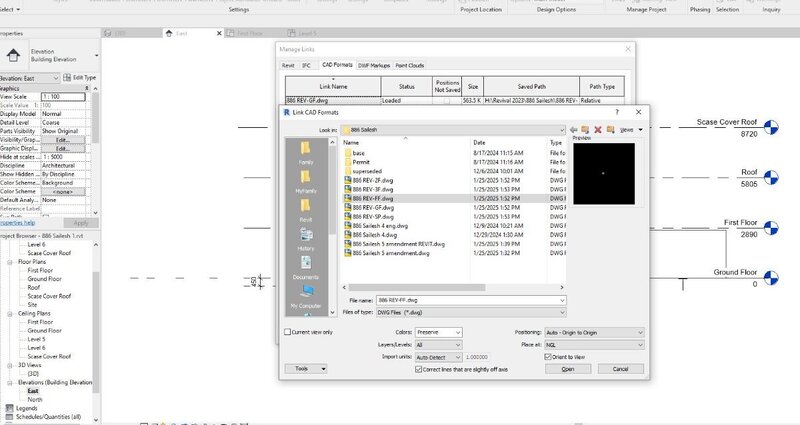
Task: Click the DWG icon of 886 REV-SP.dwg
Action: click(347, 216)
